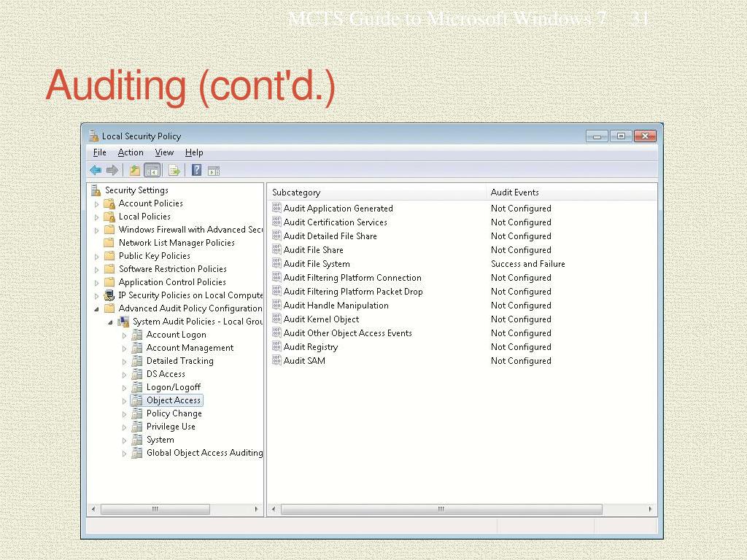Select the DS Access category
Screen dimensions: 747x560
click(x=166, y=374)
